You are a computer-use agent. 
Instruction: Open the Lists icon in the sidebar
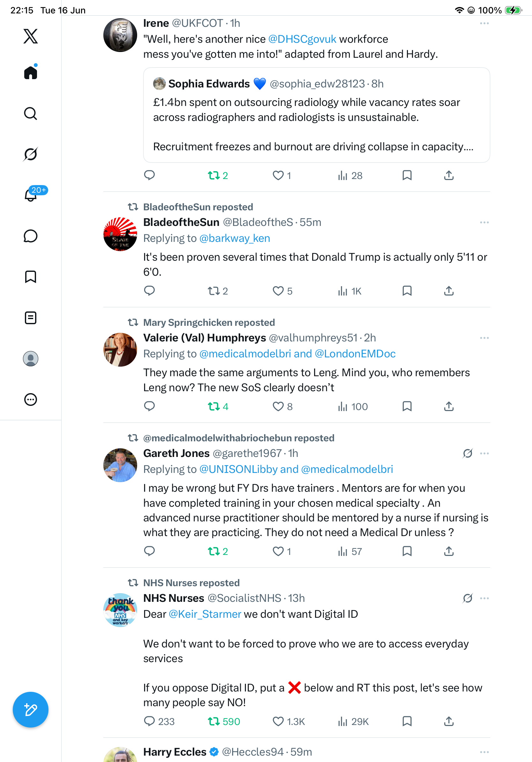(31, 318)
